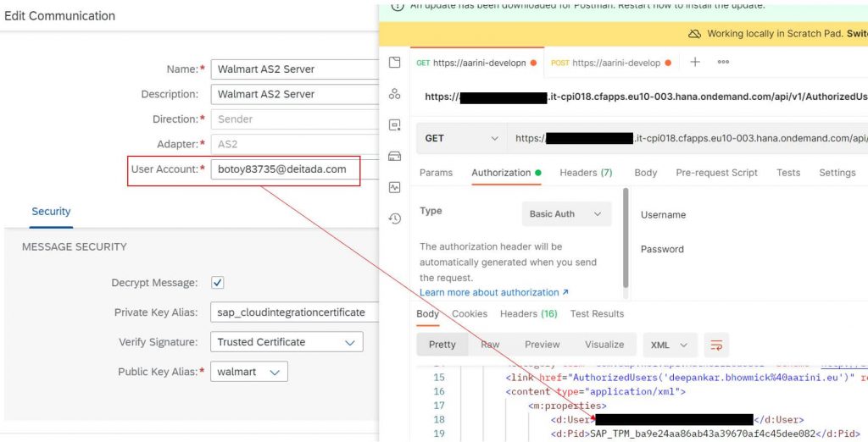The image size is (868, 442).
Task: Open the Authorization tab
Action: coord(506,173)
